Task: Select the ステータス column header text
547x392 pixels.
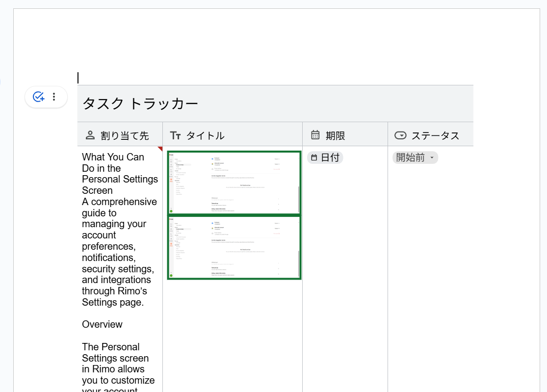Action: (x=435, y=135)
